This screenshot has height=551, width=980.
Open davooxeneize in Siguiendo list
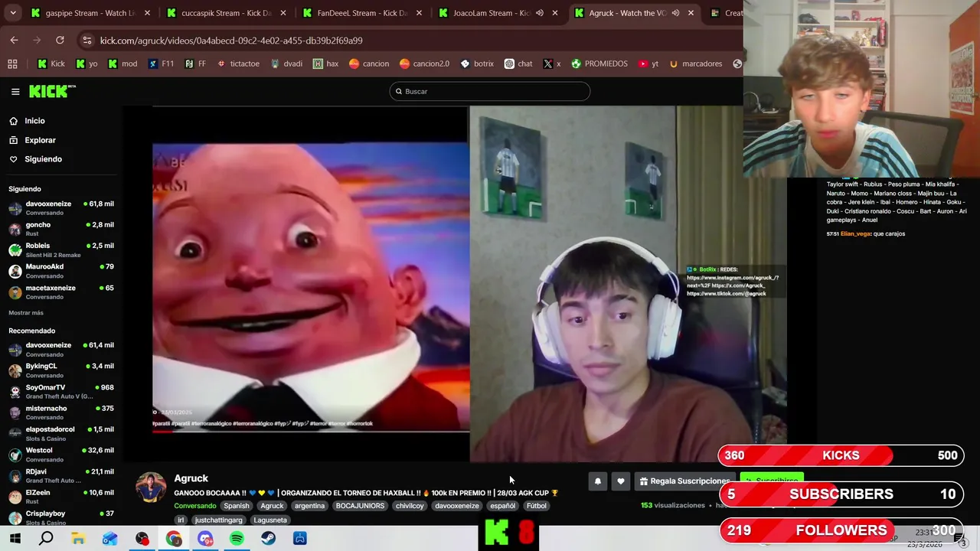click(x=61, y=208)
